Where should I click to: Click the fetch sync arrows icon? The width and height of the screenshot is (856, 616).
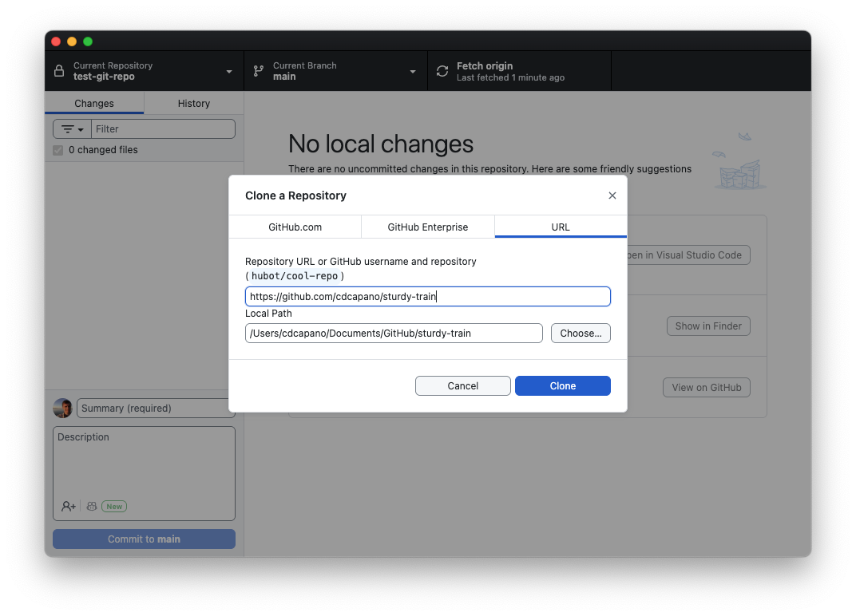point(442,71)
